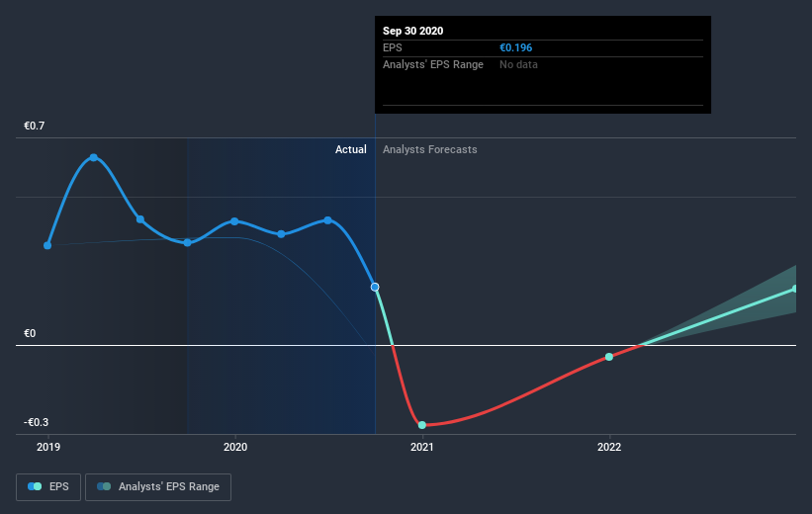
Task: Click the 'Analysts' EPS Range' tooltip row label
Action: [433, 64]
